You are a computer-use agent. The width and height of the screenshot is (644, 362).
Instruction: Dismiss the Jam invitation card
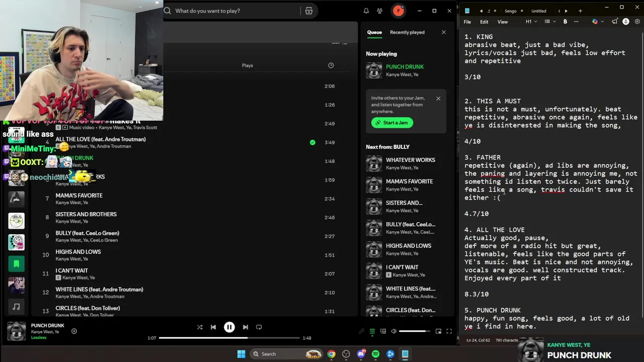tap(438, 99)
